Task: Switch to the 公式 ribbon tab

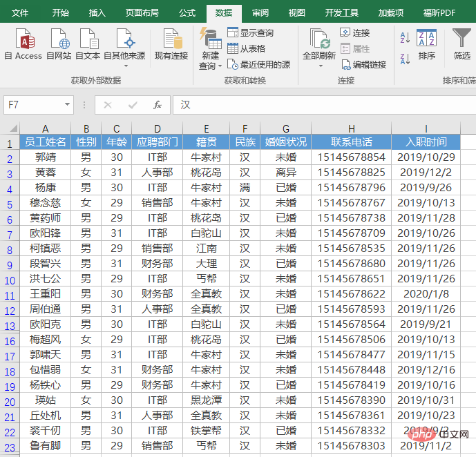Action: pos(187,12)
